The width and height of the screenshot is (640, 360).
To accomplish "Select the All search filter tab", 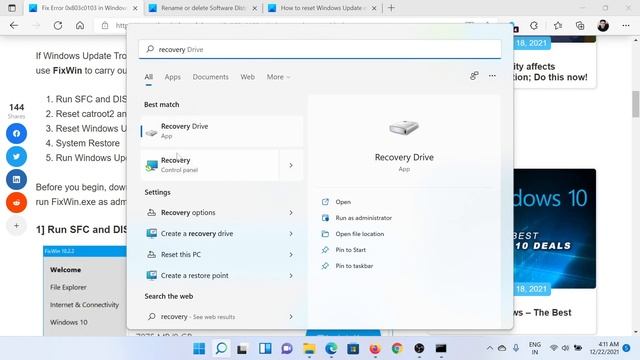I will 149,77.
